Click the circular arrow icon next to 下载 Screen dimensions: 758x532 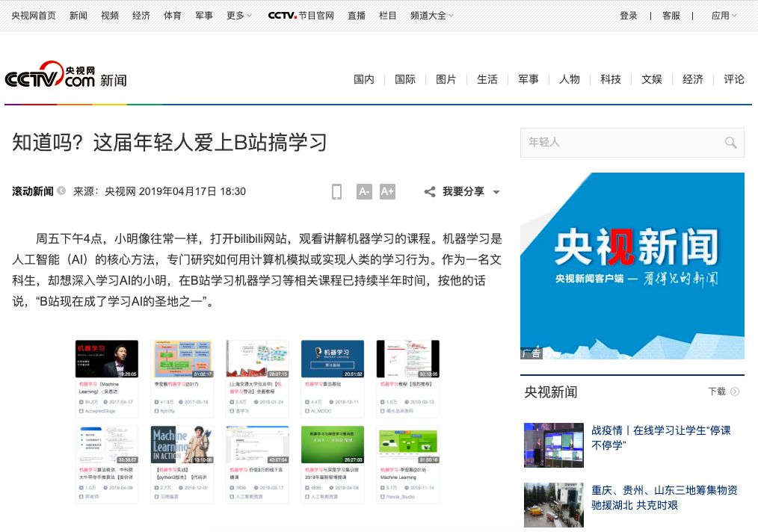(734, 391)
